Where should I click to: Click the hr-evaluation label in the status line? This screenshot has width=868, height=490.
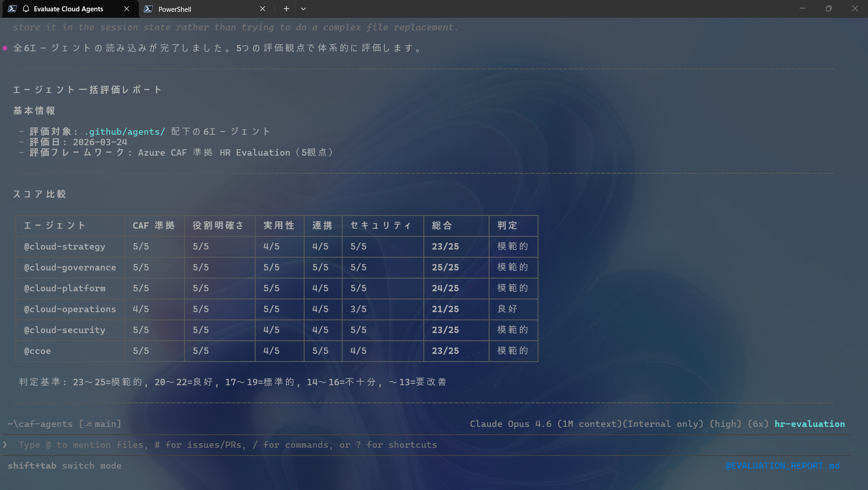[810, 424]
